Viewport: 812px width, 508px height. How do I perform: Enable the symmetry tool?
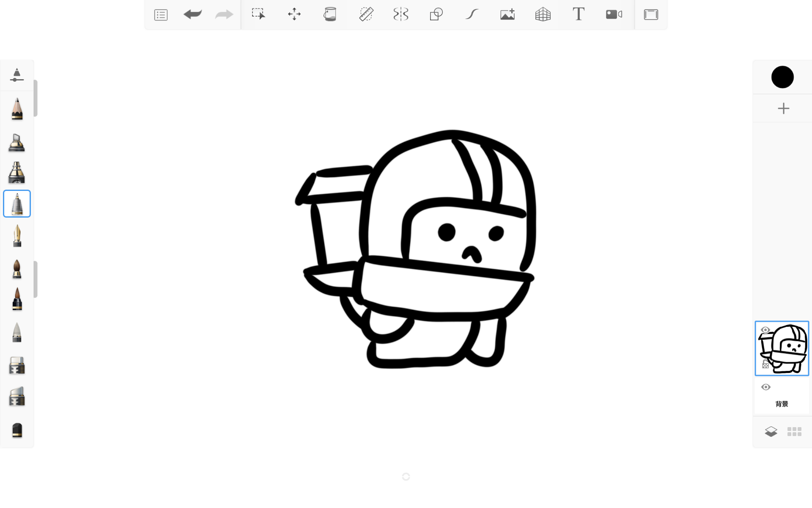click(401, 14)
